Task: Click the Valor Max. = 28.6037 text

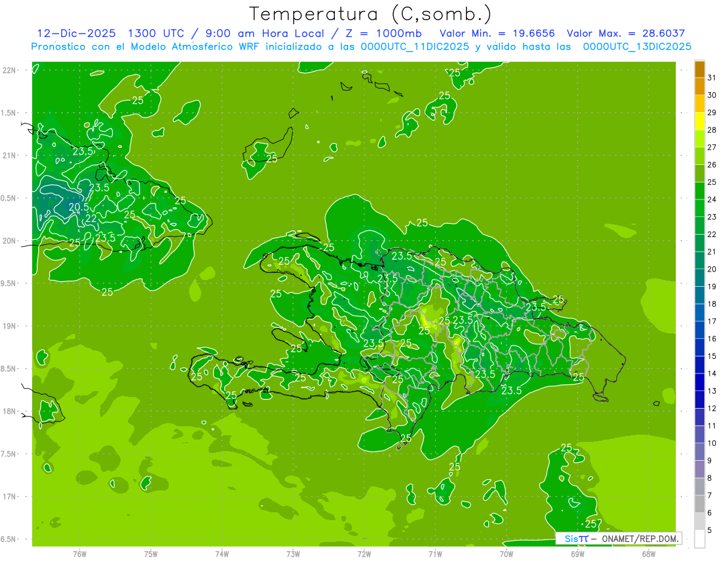Action: pos(625,33)
